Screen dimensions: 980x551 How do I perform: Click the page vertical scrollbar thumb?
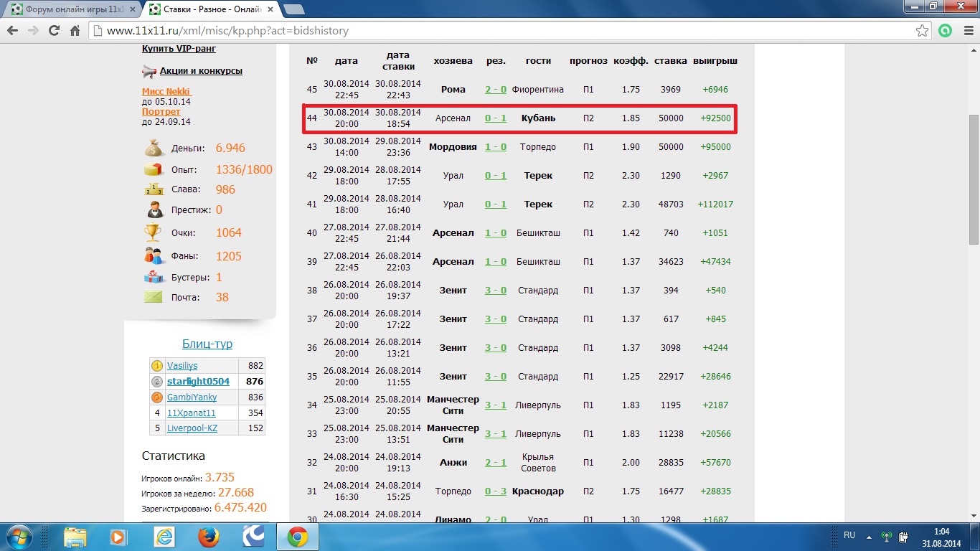974,179
